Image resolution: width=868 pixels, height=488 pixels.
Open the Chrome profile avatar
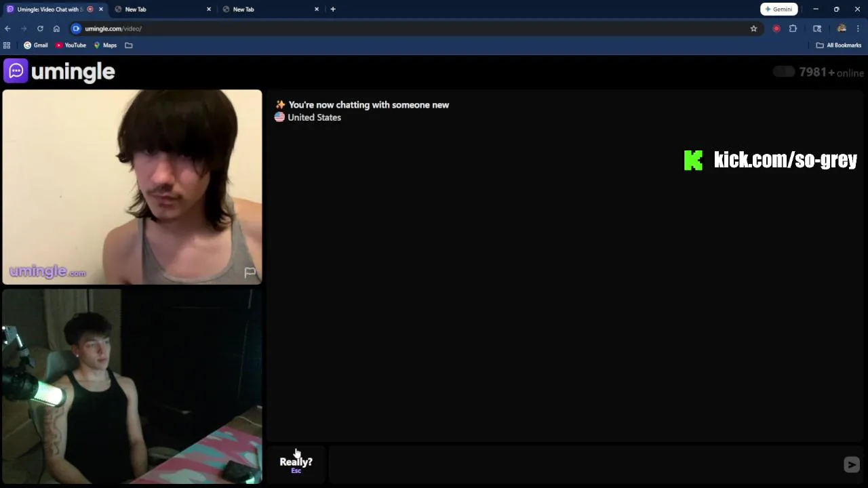coord(842,28)
